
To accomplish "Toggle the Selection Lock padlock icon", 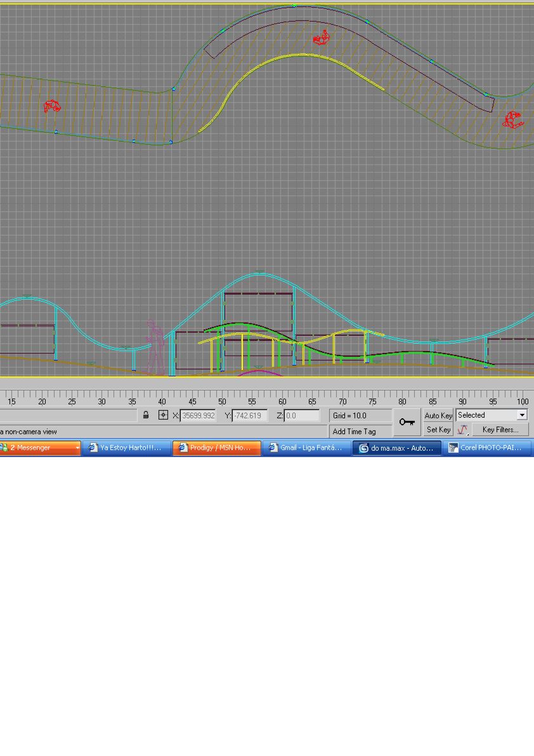I will click(x=146, y=415).
